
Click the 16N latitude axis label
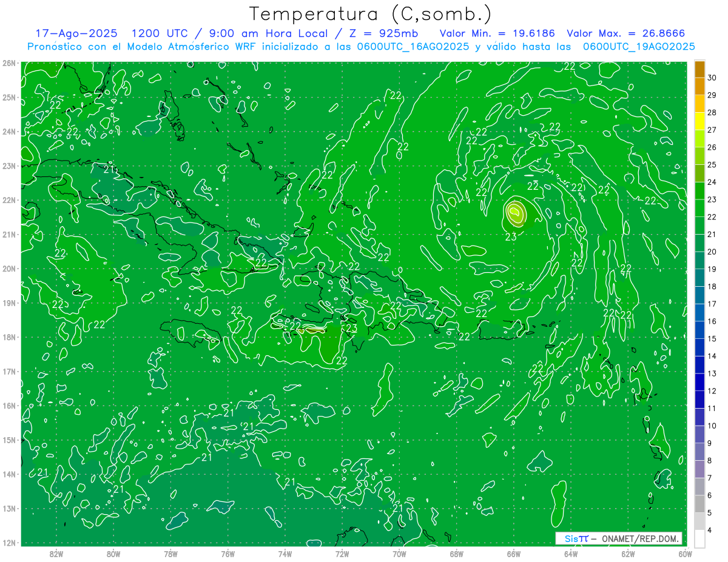pos(8,406)
